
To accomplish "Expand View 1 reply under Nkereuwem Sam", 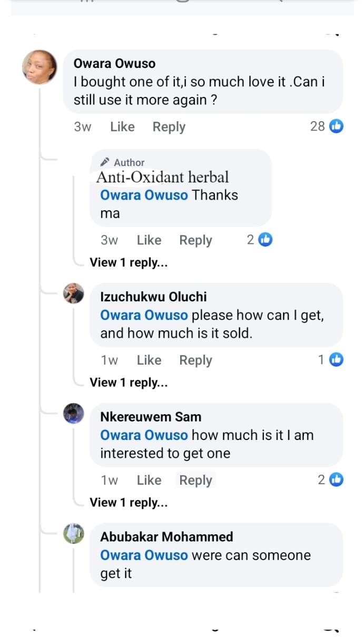I will [129, 503].
